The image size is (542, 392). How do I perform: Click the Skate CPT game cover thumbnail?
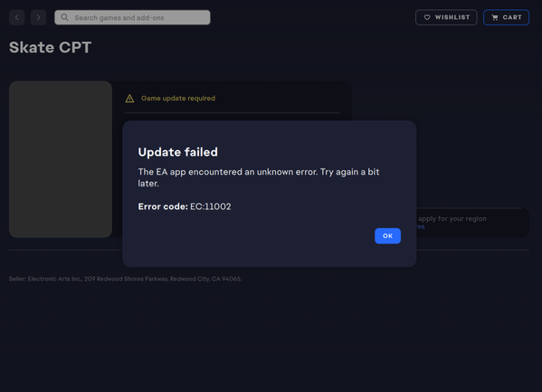61,159
